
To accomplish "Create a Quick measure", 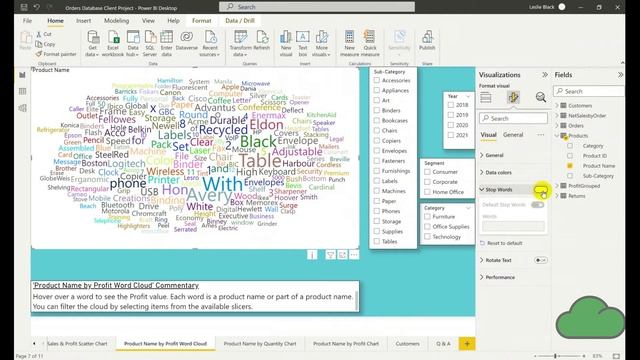I will [370, 43].
